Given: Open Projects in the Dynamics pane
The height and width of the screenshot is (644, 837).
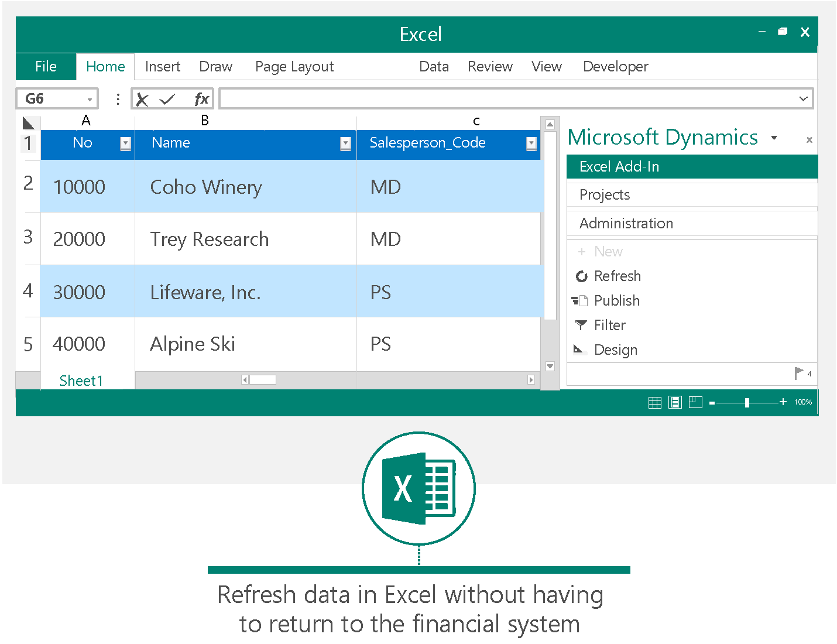Looking at the screenshot, I should pyautogui.click(x=605, y=194).
